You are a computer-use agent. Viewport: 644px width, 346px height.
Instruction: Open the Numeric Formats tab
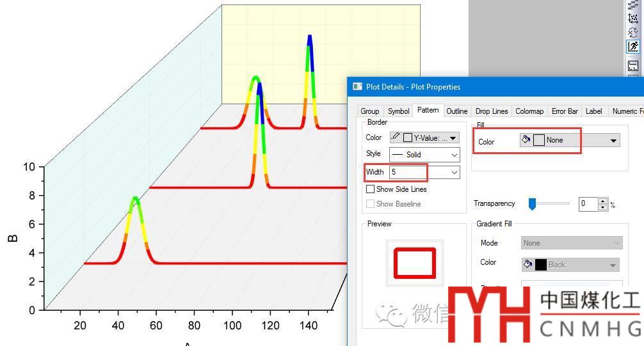click(x=627, y=111)
